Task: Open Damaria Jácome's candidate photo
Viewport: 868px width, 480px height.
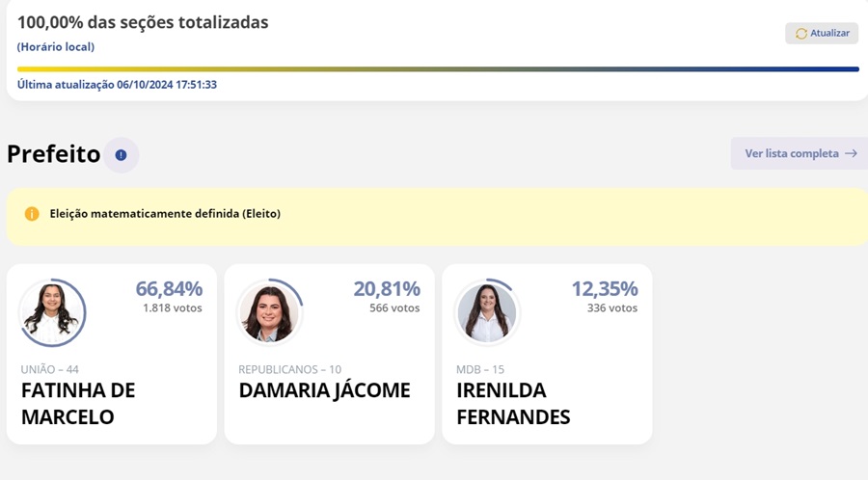Action: tap(270, 312)
